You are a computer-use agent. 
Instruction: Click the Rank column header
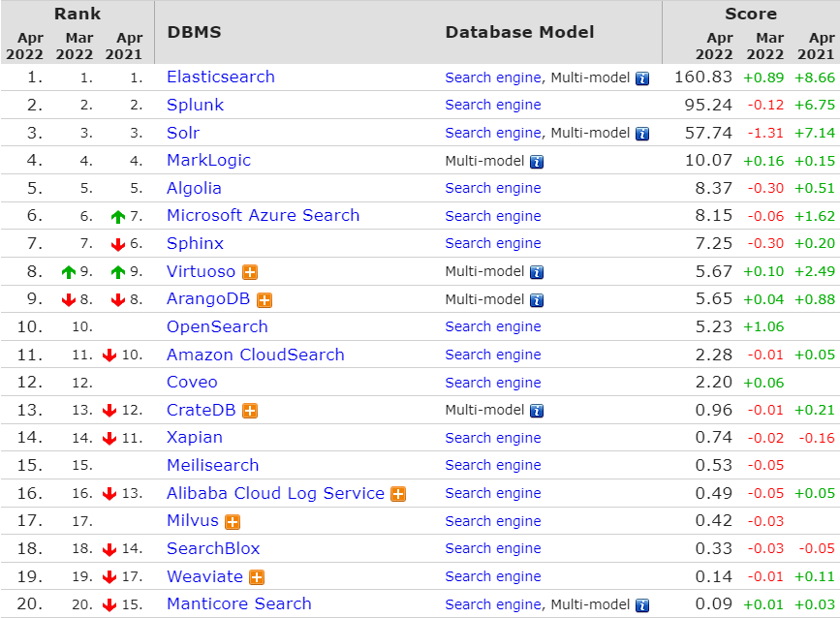pyautogui.click(x=78, y=14)
